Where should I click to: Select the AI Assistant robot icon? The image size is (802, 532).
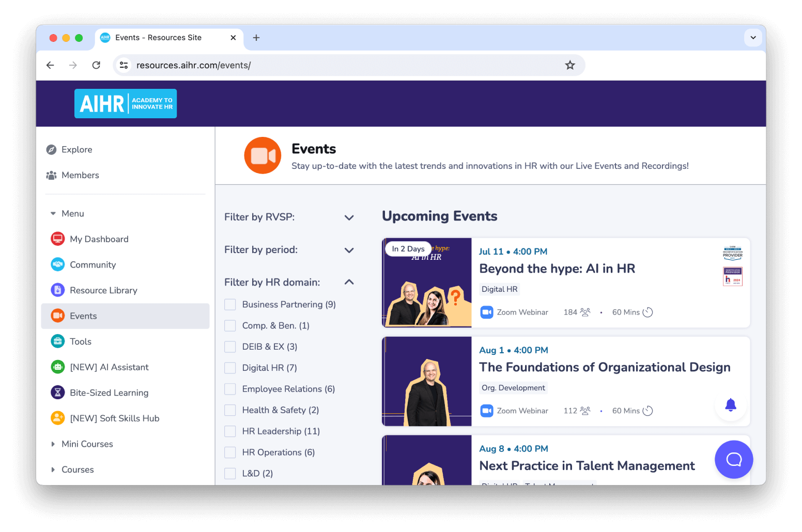click(x=58, y=367)
